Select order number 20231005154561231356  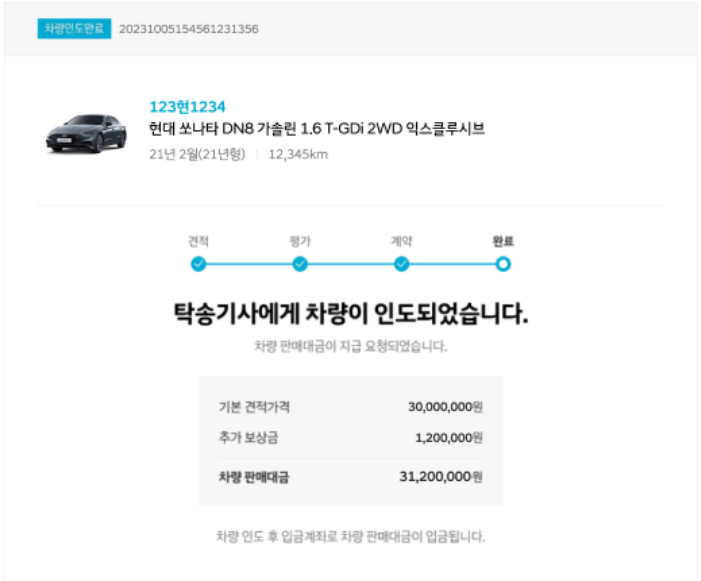tap(189, 29)
